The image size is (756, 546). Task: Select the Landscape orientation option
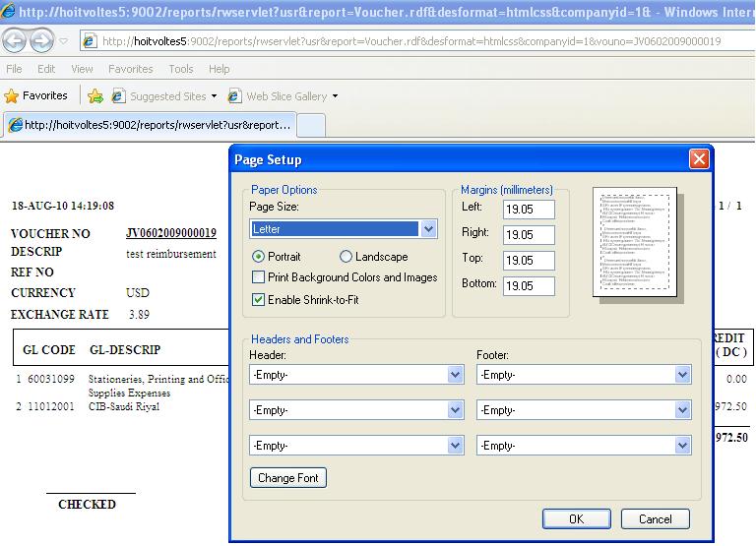coord(346,257)
